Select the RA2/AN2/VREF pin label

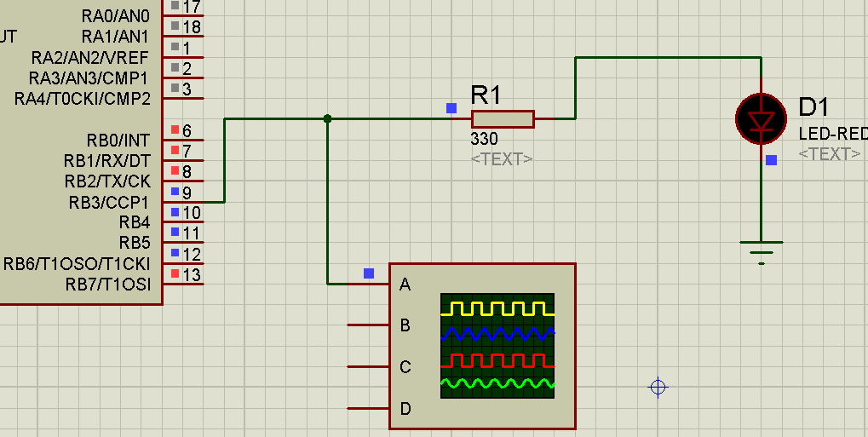[90, 58]
